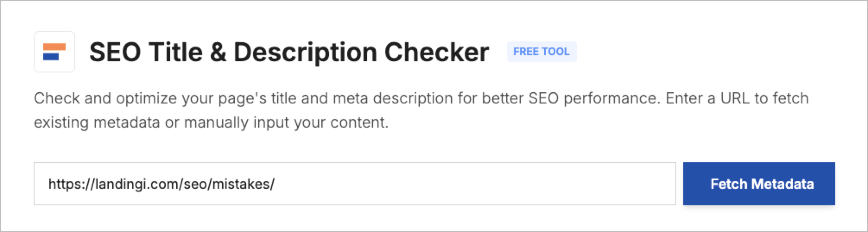
Task: Click the word "Checker" in the heading
Action: click(x=436, y=53)
